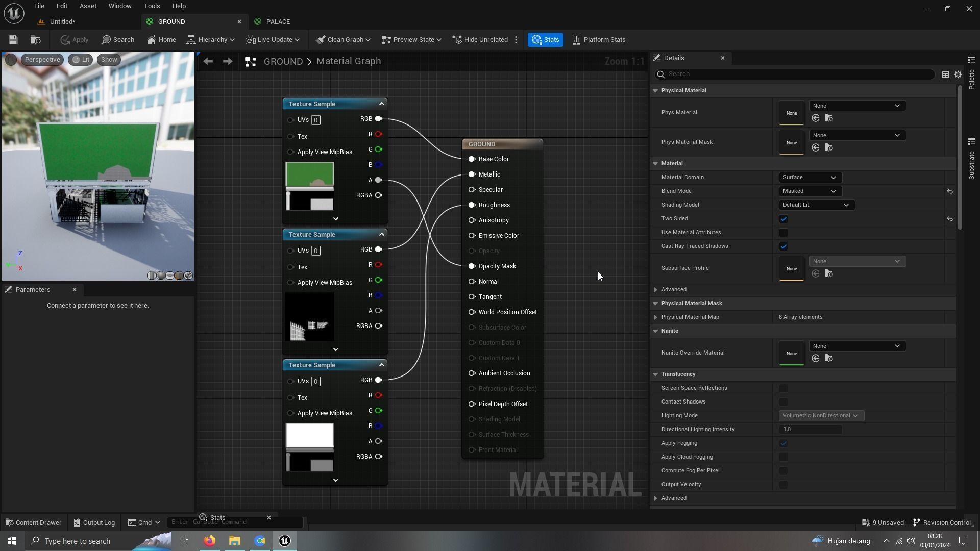Click the Use Selected arrow for Phys Material

tap(816, 118)
